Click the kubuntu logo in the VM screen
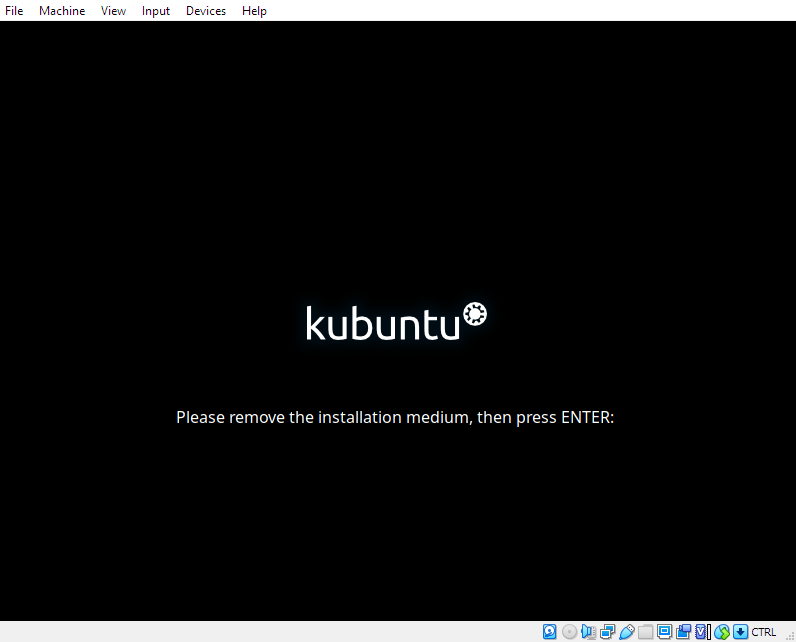Image resolution: width=796 pixels, height=642 pixels. tap(396, 322)
